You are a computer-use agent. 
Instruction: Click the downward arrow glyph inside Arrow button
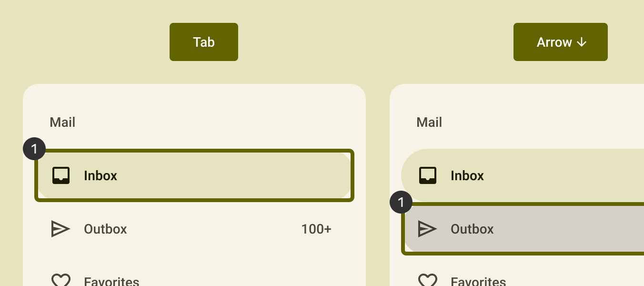[582, 42]
